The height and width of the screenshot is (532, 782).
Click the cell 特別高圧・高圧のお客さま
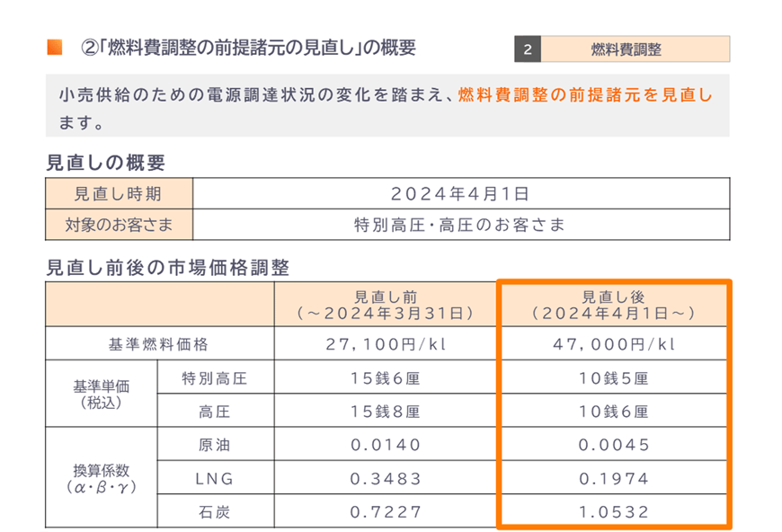click(x=460, y=225)
